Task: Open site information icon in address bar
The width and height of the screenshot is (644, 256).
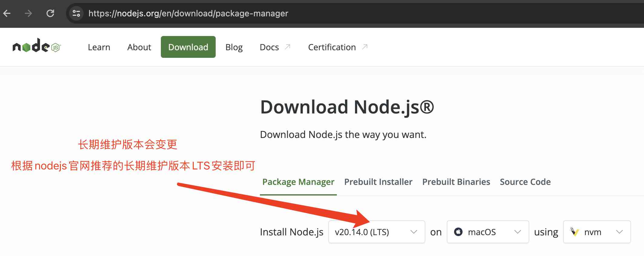Action: pyautogui.click(x=76, y=13)
